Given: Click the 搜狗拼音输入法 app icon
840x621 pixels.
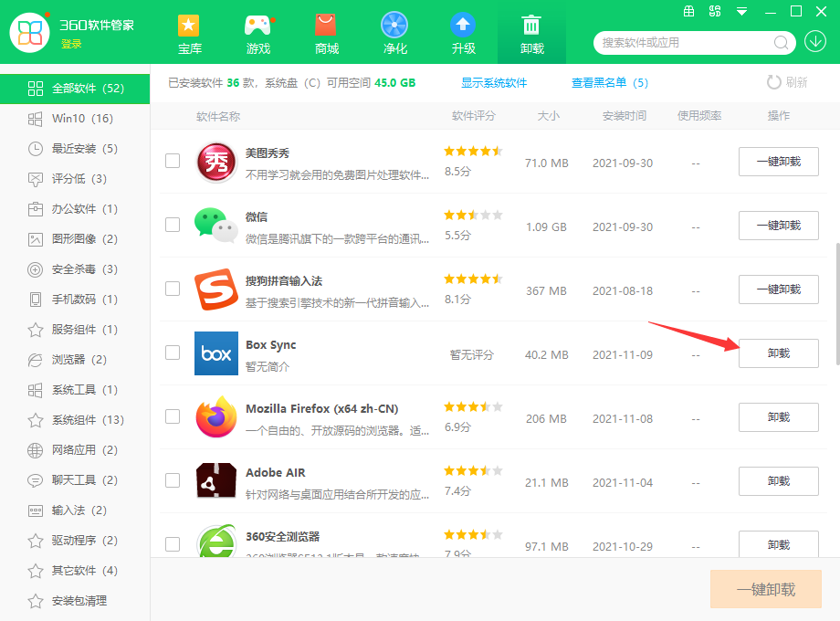Looking at the screenshot, I should 215,289.
